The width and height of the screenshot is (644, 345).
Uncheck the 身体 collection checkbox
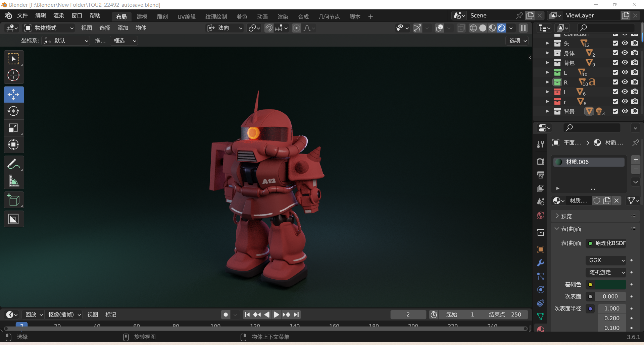point(615,53)
